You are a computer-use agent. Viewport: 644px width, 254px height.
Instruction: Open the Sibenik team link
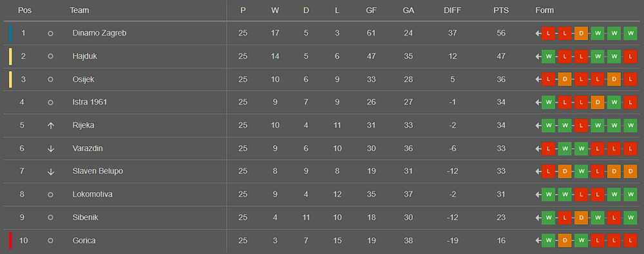[x=86, y=217]
